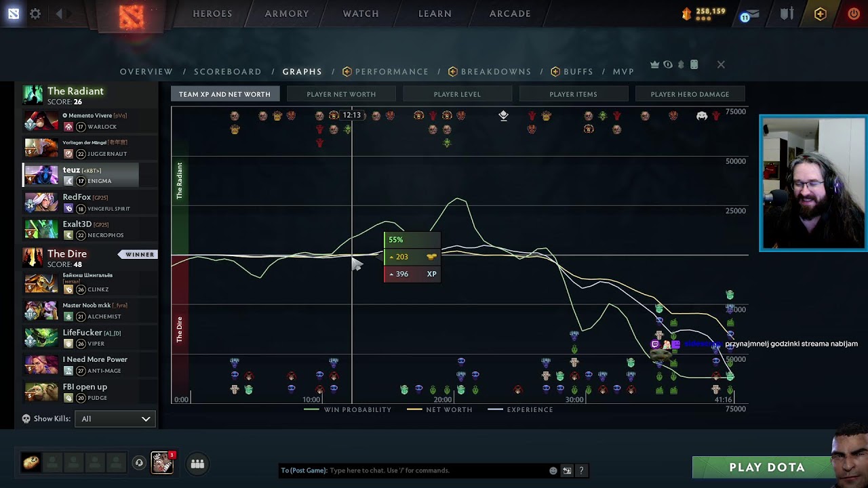Open the friend avatar with 3 notifications
The height and width of the screenshot is (488, 868).
click(163, 463)
